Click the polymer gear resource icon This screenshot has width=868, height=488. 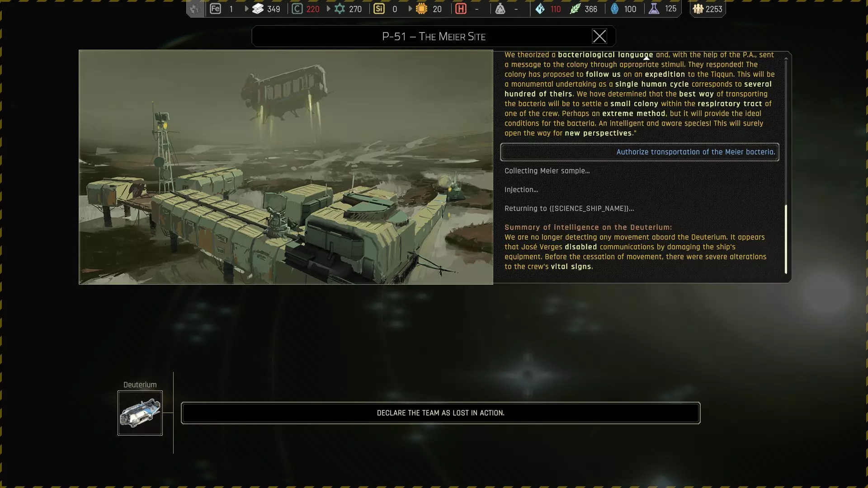(x=340, y=9)
